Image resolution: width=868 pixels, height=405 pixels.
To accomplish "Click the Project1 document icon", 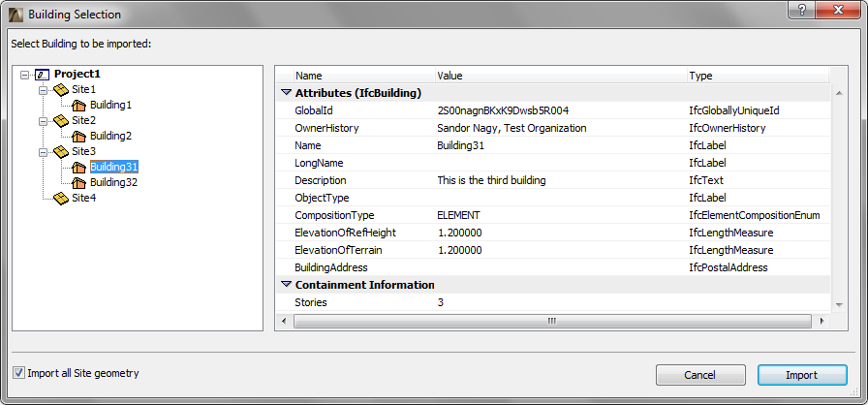I will [42, 75].
